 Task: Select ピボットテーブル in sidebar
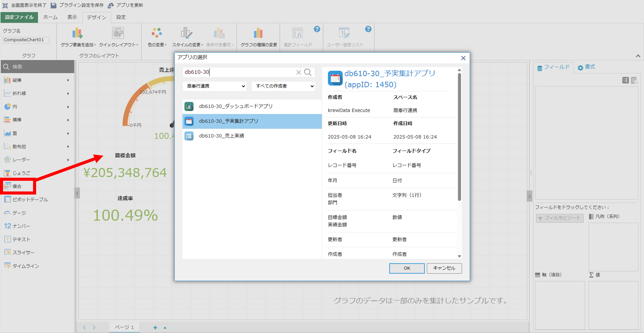pyautogui.click(x=37, y=199)
